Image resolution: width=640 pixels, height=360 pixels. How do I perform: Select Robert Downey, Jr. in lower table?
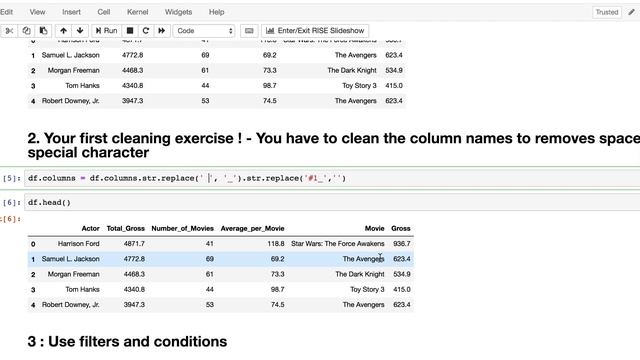(x=71, y=305)
